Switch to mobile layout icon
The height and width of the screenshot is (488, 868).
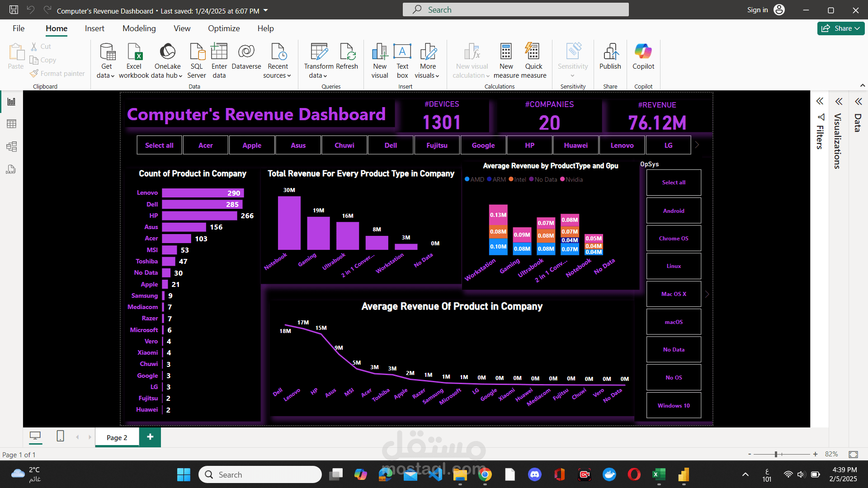(x=60, y=436)
